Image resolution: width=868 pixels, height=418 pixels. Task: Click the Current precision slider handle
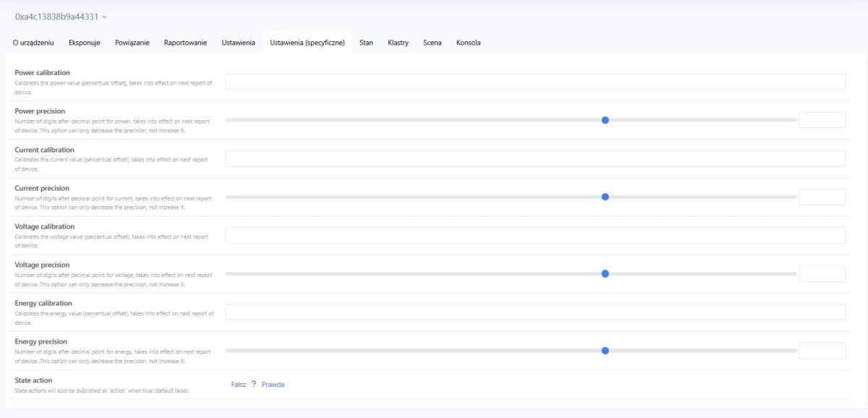(605, 197)
